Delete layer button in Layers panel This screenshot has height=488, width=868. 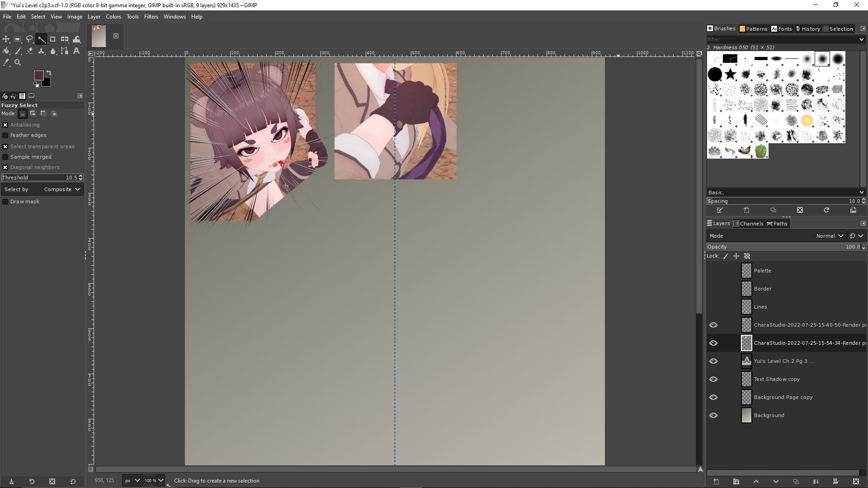[x=856, y=482]
